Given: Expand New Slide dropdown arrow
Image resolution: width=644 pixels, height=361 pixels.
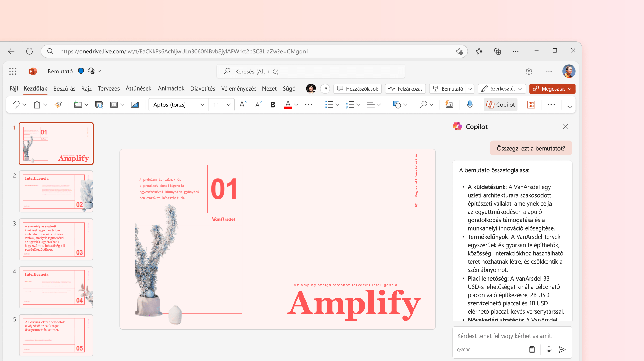Looking at the screenshot, I should pos(86,105).
